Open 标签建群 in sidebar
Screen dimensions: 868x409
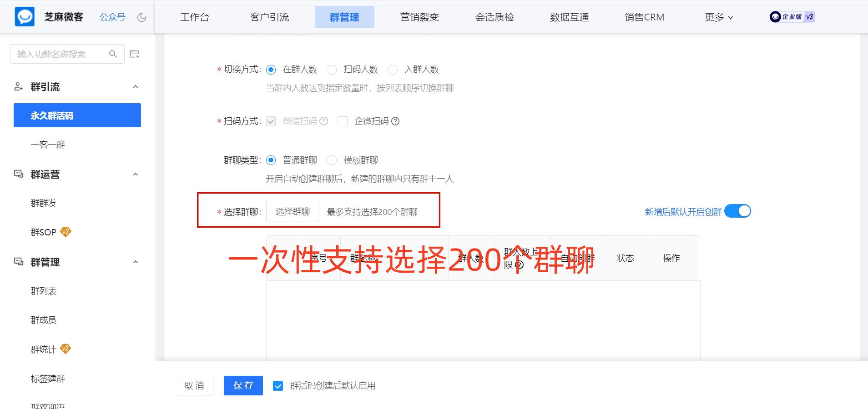point(48,379)
